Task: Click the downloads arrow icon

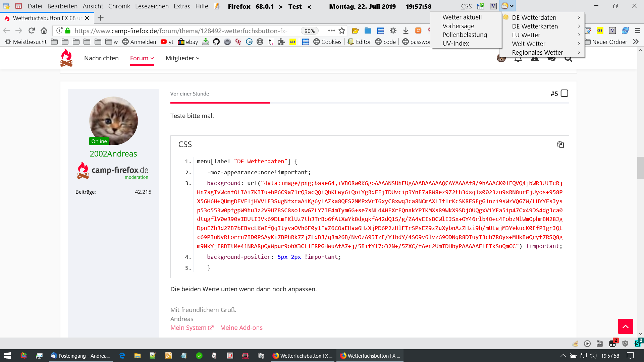Action: (406, 31)
